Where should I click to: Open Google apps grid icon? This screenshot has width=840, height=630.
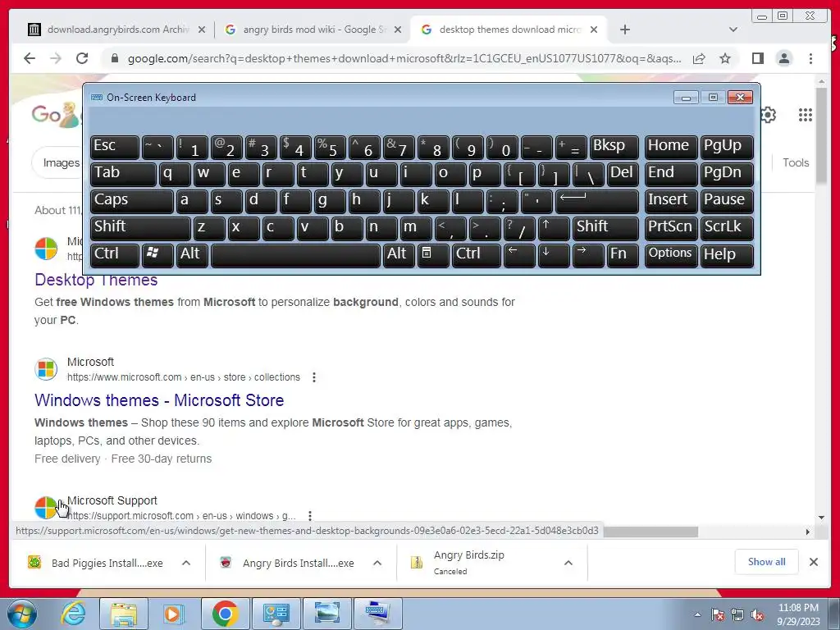pyautogui.click(x=806, y=115)
